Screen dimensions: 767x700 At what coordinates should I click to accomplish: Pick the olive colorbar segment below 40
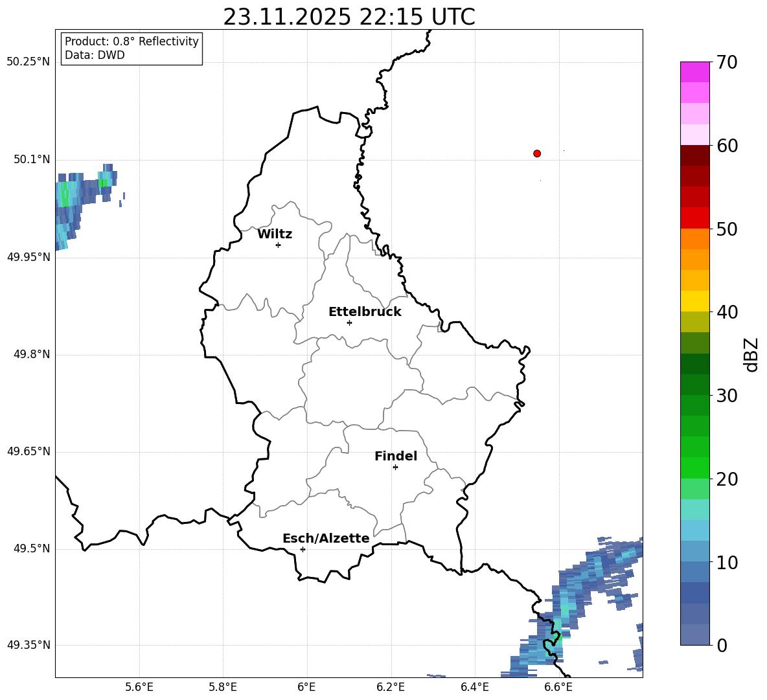(694, 322)
